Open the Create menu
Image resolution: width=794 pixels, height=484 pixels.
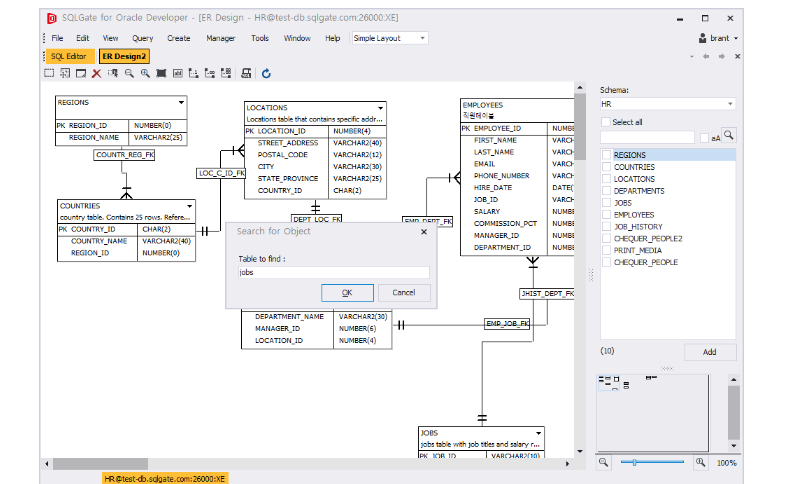pos(179,38)
